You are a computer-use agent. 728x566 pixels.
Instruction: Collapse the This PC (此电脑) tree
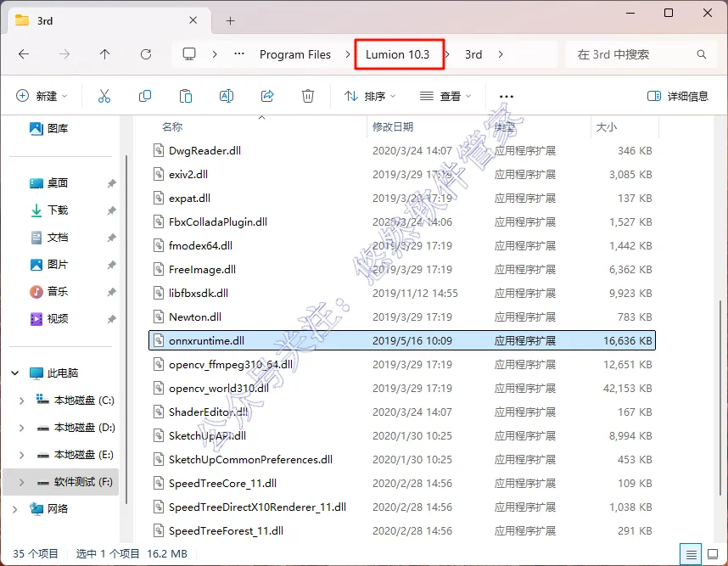click(x=15, y=373)
